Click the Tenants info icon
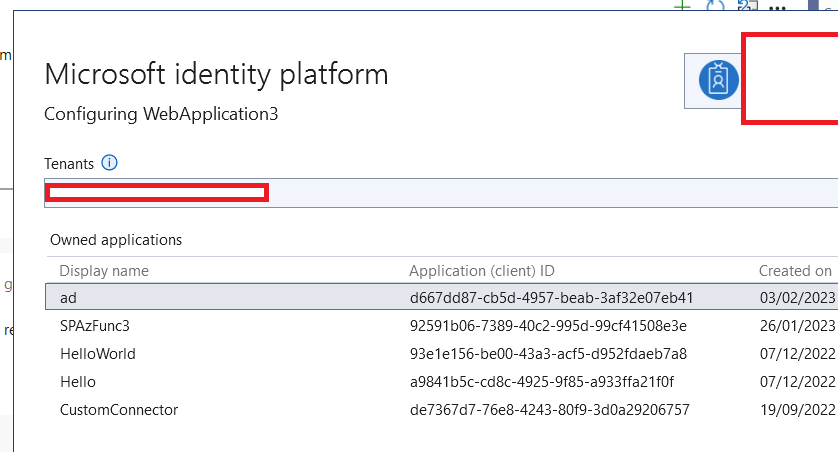The height and width of the screenshot is (452, 838). click(x=110, y=162)
